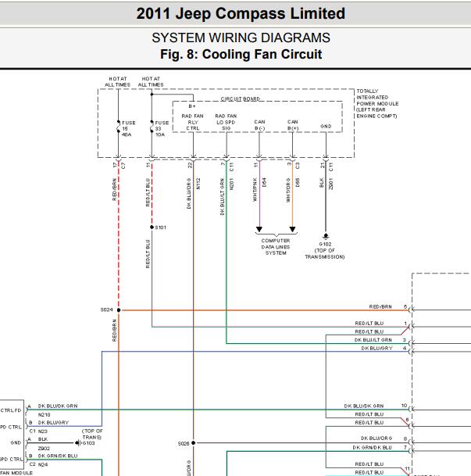Click the "(TOP OF TRANS)" note near G103

click(92, 434)
